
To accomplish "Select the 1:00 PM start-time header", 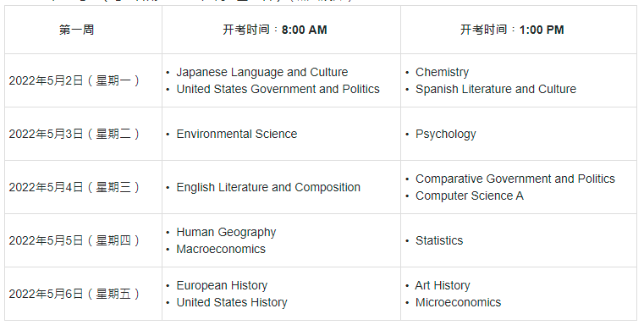I will coord(512,30).
